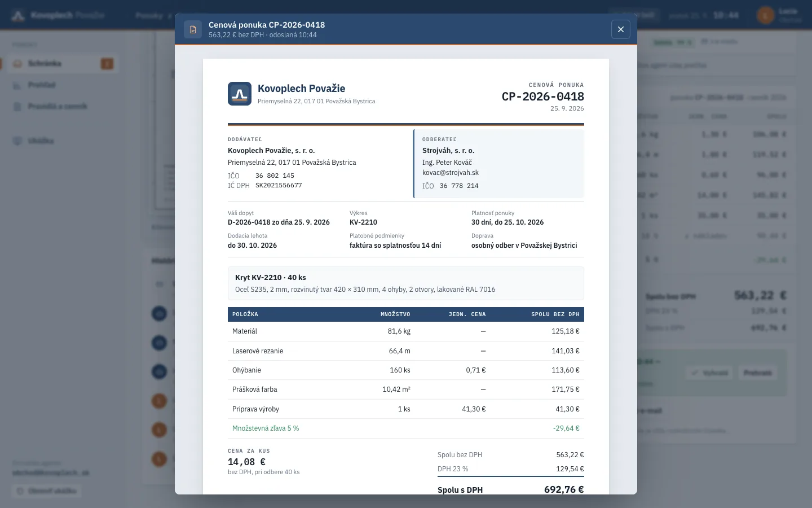
Task: Click the payment terms faktúra so splatnosťou 14 dní
Action: tap(395, 246)
